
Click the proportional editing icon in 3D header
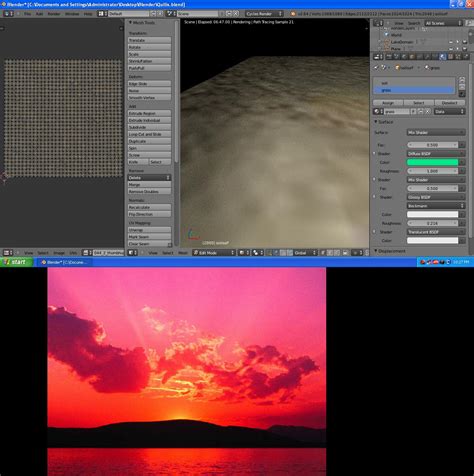click(357, 252)
